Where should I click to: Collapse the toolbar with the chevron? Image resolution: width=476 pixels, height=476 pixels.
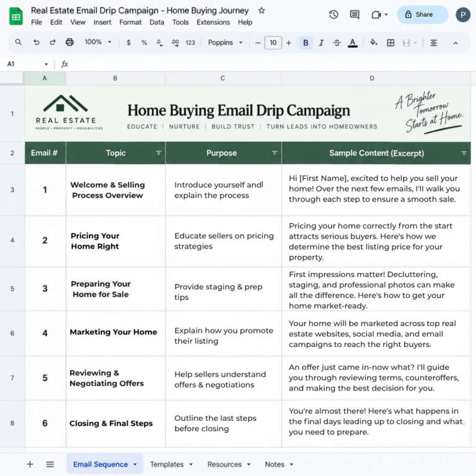(x=456, y=43)
